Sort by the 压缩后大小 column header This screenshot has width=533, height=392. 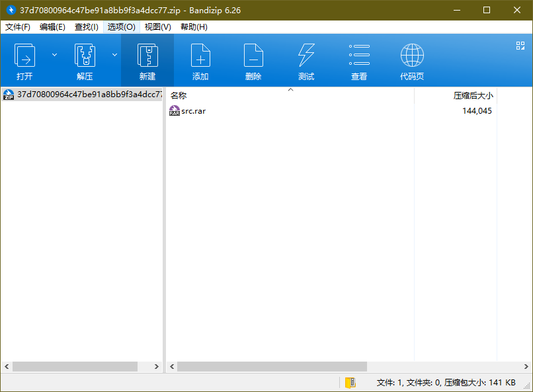point(456,95)
